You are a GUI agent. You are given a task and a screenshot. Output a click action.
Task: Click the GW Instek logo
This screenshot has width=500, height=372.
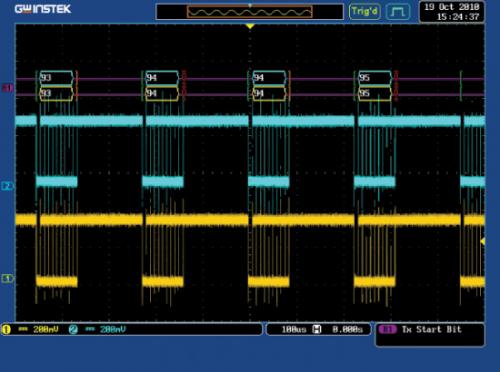[x=43, y=9]
